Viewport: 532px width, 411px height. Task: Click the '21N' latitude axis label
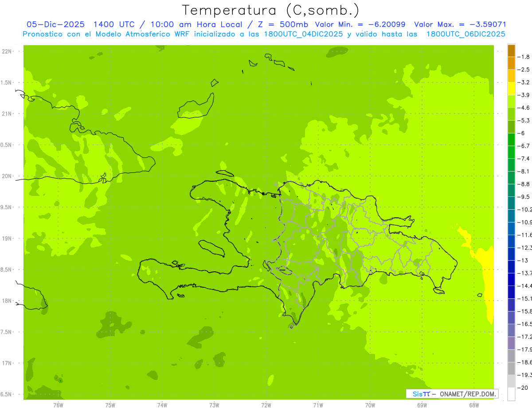pyautogui.click(x=8, y=114)
